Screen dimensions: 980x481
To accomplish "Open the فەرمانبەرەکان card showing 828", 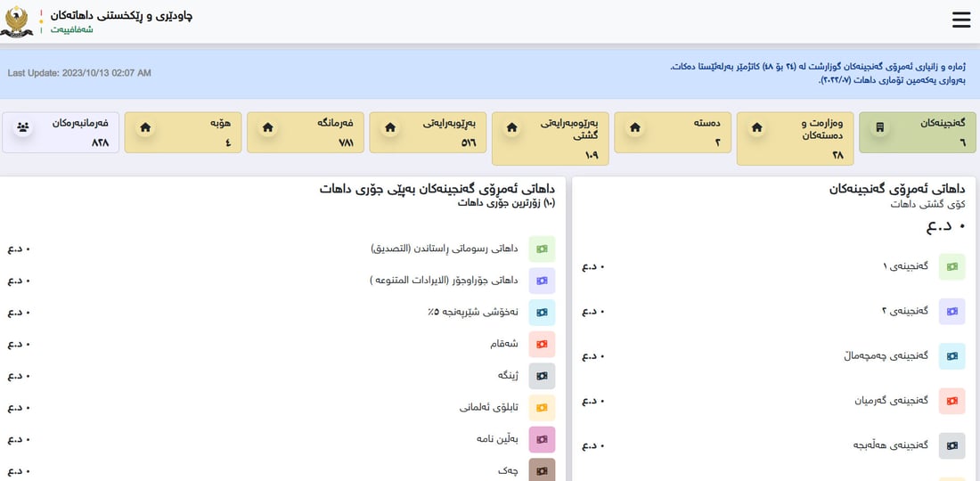I will pos(61,133).
